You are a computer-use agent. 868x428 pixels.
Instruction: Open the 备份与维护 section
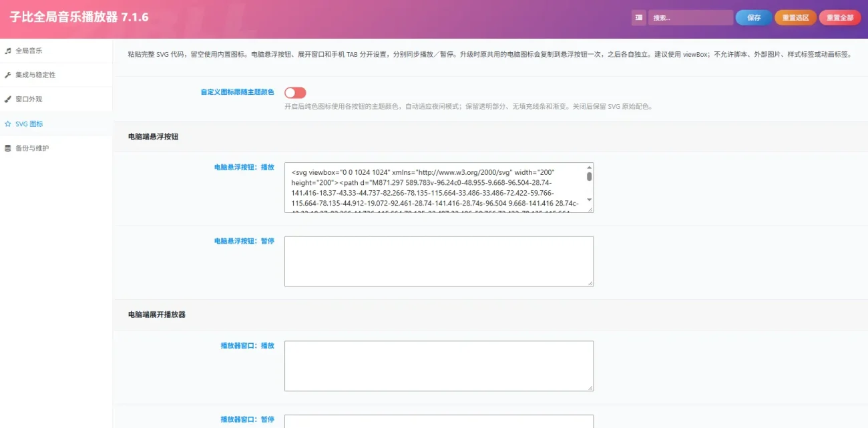click(56, 148)
